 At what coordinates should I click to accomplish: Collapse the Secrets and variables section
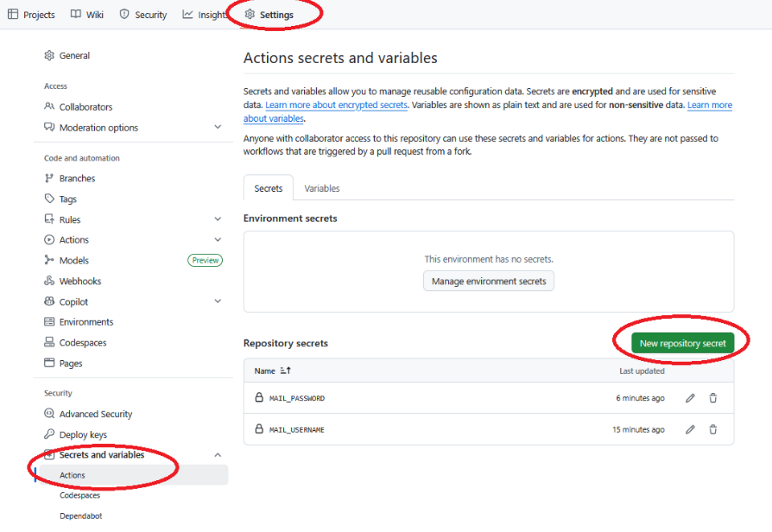pyautogui.click(x=218, y=455)
